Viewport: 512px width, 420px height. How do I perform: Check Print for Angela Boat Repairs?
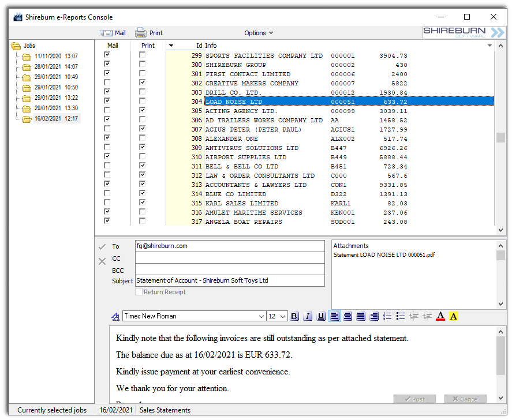[x=143, y=221]
